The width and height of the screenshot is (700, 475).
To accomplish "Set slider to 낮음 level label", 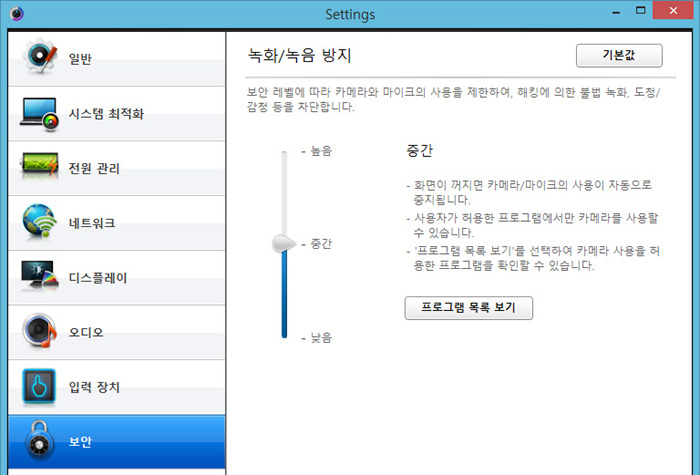I will pyautogui.click(x=321, y=338).
